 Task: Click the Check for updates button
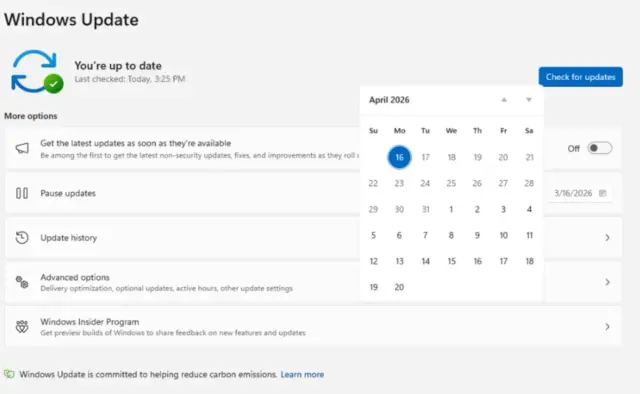coord(580,77)
